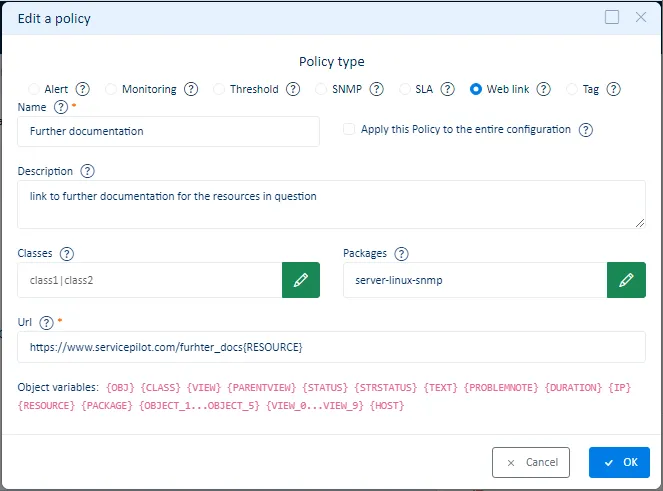
Task: Click into the Description text area
Action: point(332,205)
